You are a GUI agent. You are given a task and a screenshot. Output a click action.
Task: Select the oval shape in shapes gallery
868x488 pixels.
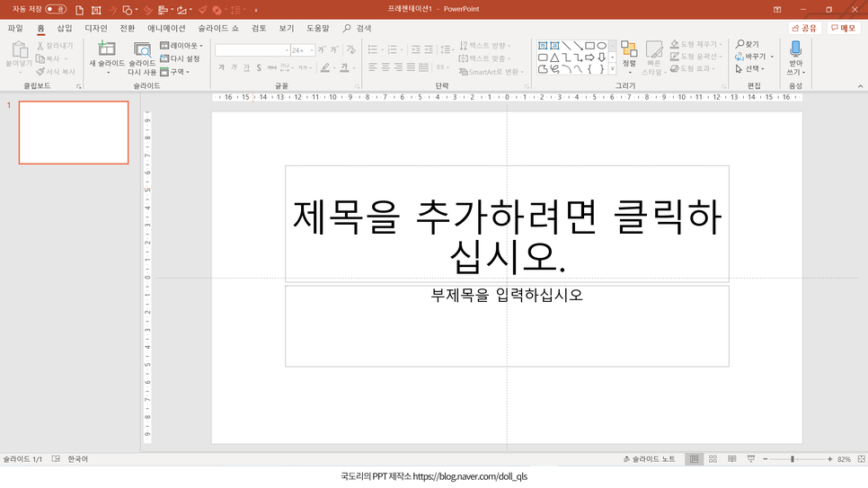tap(602, 46)
